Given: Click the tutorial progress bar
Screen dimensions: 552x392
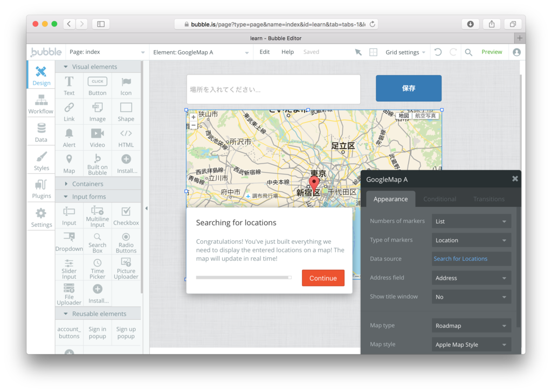Looking at the screenshot, I should pyautogui.click(x=244, y=277).
